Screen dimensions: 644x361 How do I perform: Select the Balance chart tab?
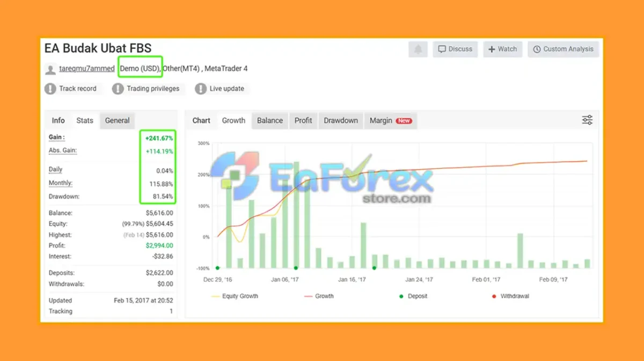(x=270, y=120)
